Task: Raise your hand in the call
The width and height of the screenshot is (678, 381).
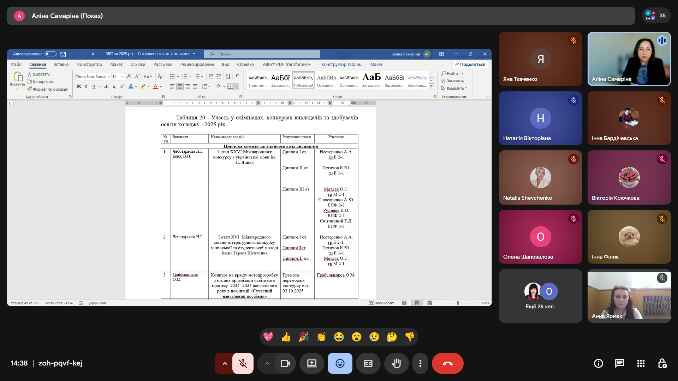Action: tap(396, 364)
